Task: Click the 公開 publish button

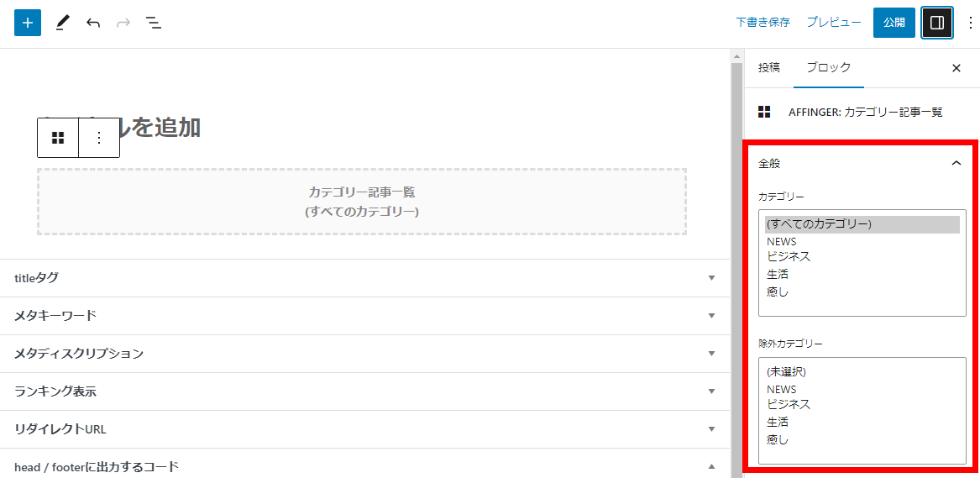Action: coord(894,24)
